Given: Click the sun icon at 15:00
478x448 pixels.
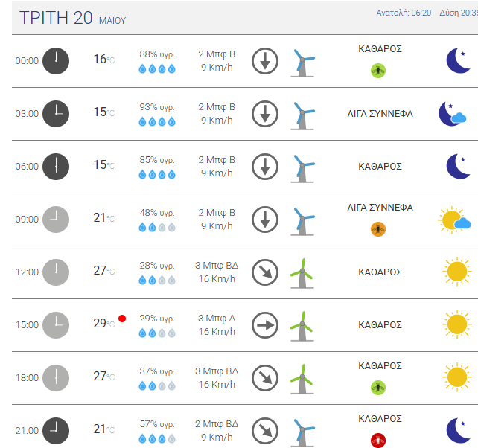Looking at the screenshot, I should click(457, 324).
